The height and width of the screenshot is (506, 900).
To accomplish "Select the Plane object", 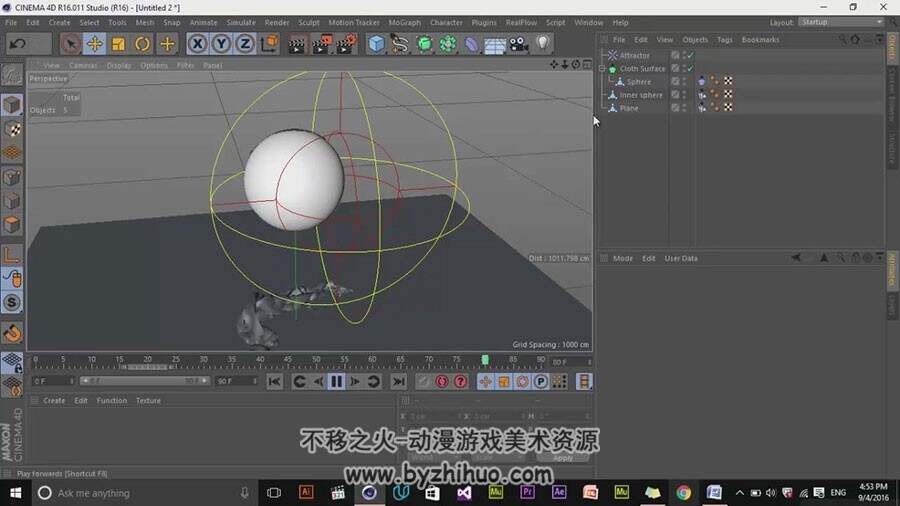I will pyautogui.click(x=629, y=108).
